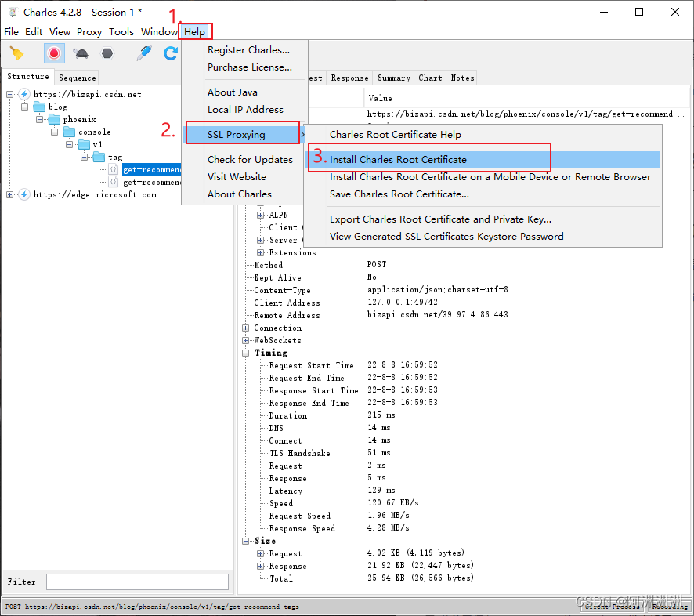Open the Window menu
Viewport: 694px width, 616px height.
159,32
